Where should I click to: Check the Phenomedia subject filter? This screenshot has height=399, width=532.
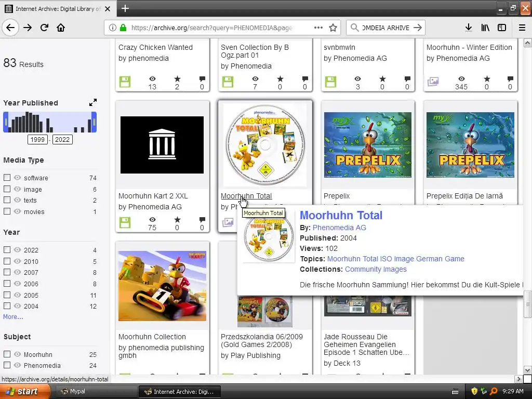(x=7, y=365)
